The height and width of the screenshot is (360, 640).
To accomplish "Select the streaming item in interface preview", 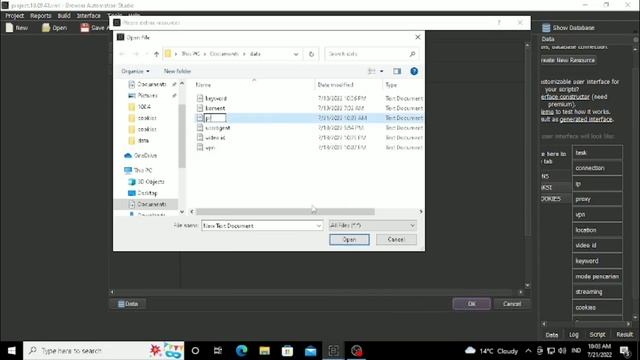I will [x=597, y=292].
